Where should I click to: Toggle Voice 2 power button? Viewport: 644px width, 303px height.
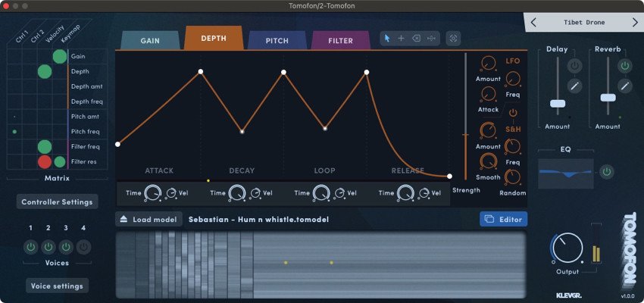click(x=48, y=247)
